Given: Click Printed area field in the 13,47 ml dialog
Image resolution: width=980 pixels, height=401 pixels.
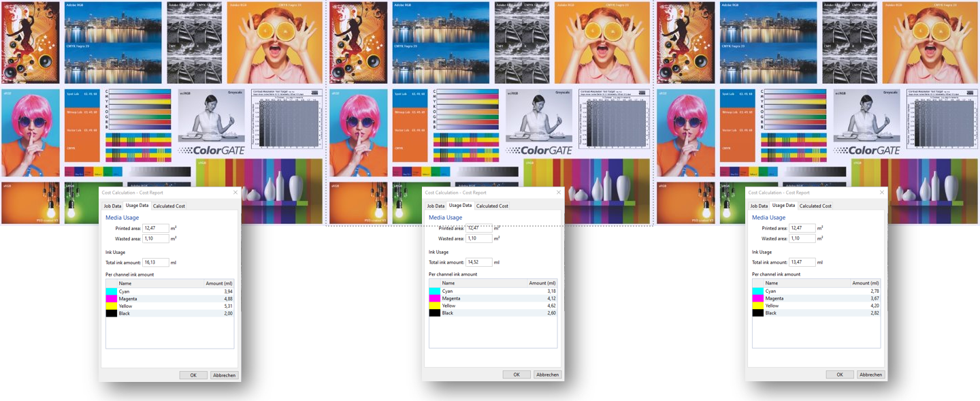Looking at the screenshot, I should (802, 228).
